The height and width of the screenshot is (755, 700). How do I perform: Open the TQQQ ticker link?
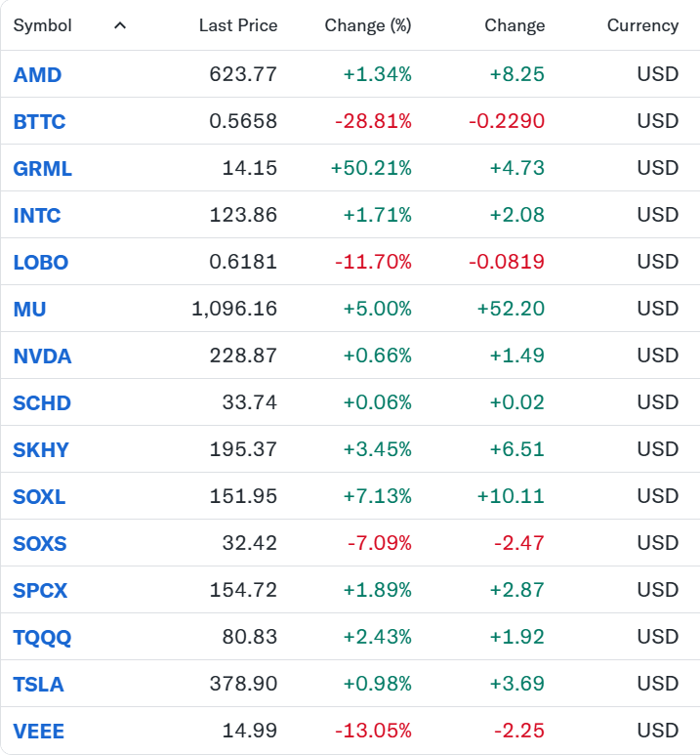click(42, 638)
